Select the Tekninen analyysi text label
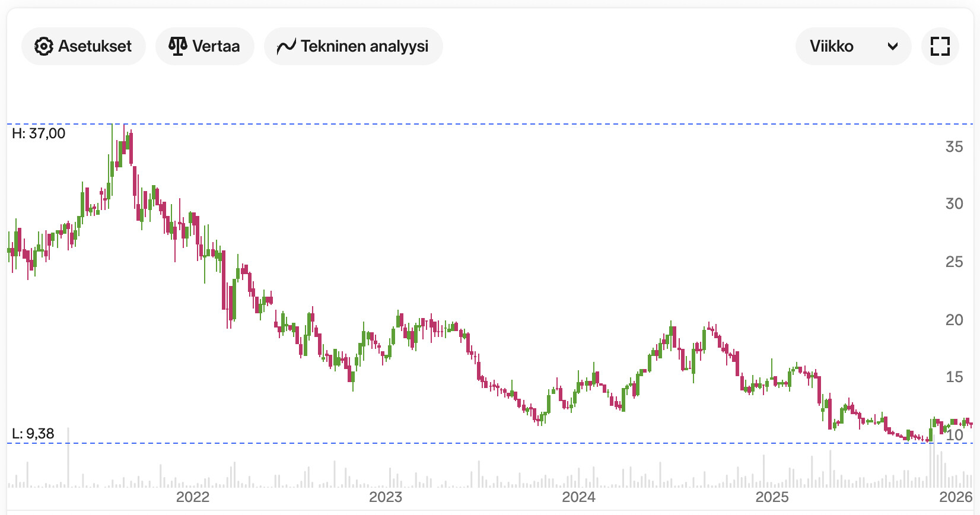The image size is (980, 515). click(364, 46)
